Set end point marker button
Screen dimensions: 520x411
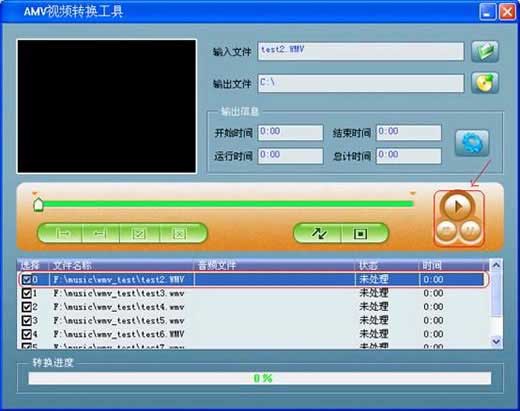click(x=101, y=234)
